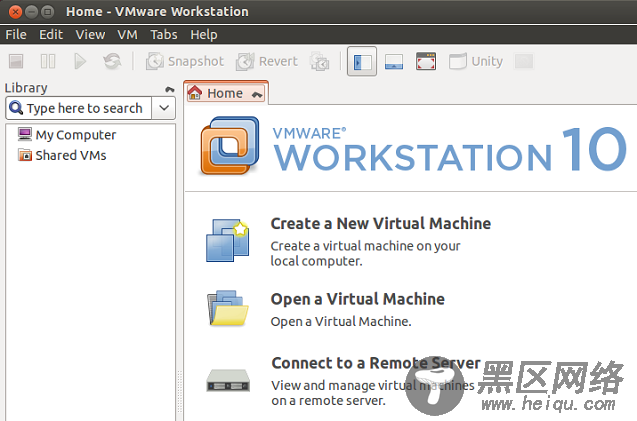Click the open folder VM icon

click(x=228, y=308)
